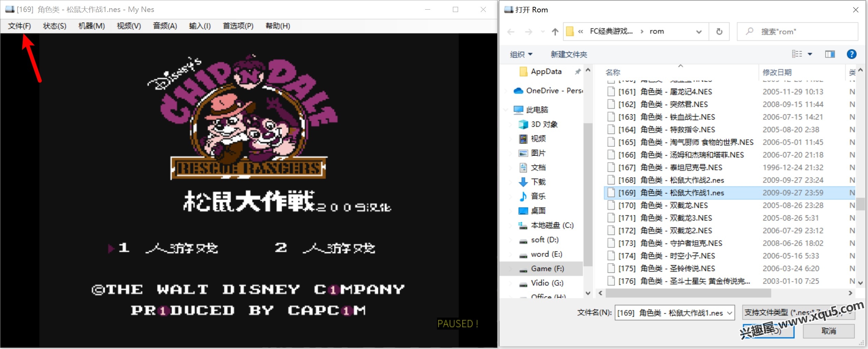Open the 音频(A) menu
Screen dimensions: 868x349
(165, 26)
